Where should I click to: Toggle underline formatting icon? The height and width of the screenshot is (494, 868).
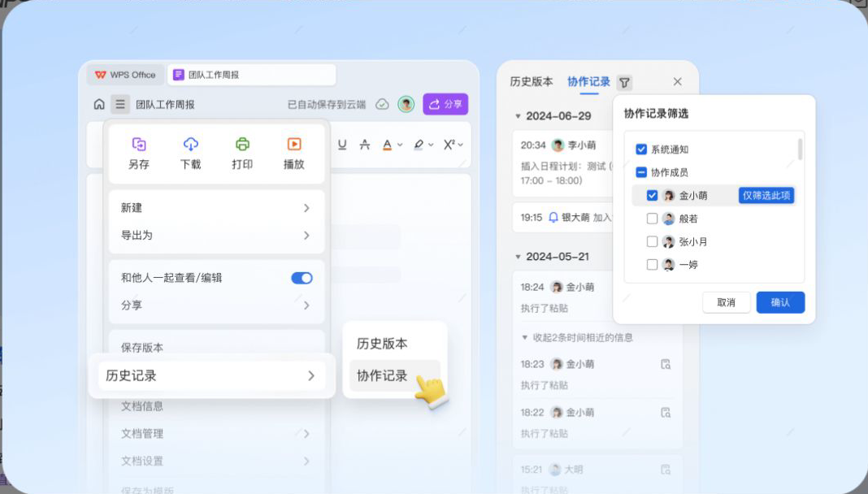342,145
